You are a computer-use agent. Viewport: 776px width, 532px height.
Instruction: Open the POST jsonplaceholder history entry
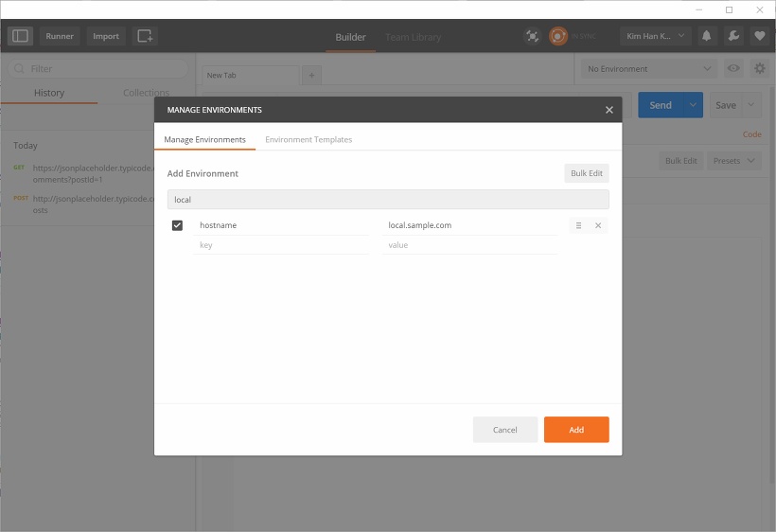click(x=84, y=204)
